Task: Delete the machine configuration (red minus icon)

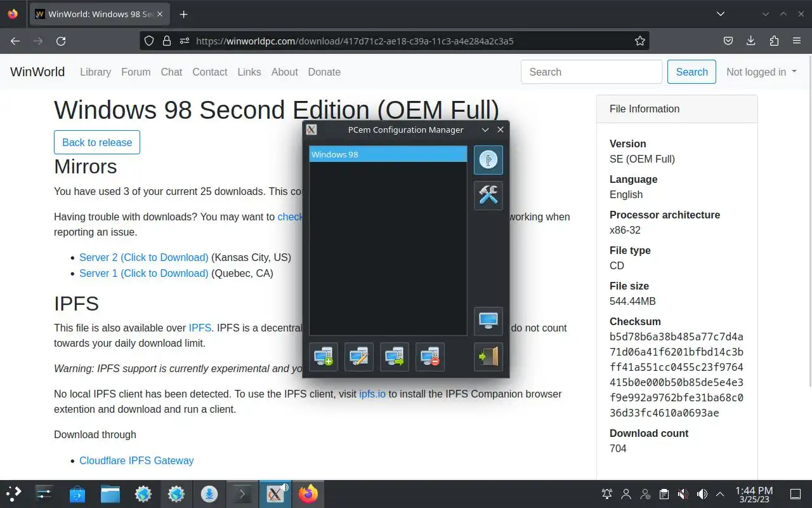Action: [x=430, y=357]
